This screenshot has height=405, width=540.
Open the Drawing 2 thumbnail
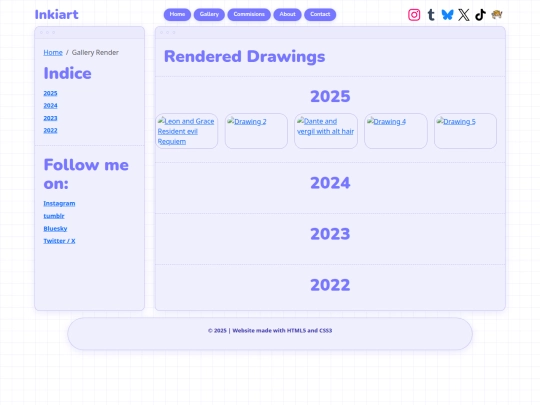tap(256, 131)
